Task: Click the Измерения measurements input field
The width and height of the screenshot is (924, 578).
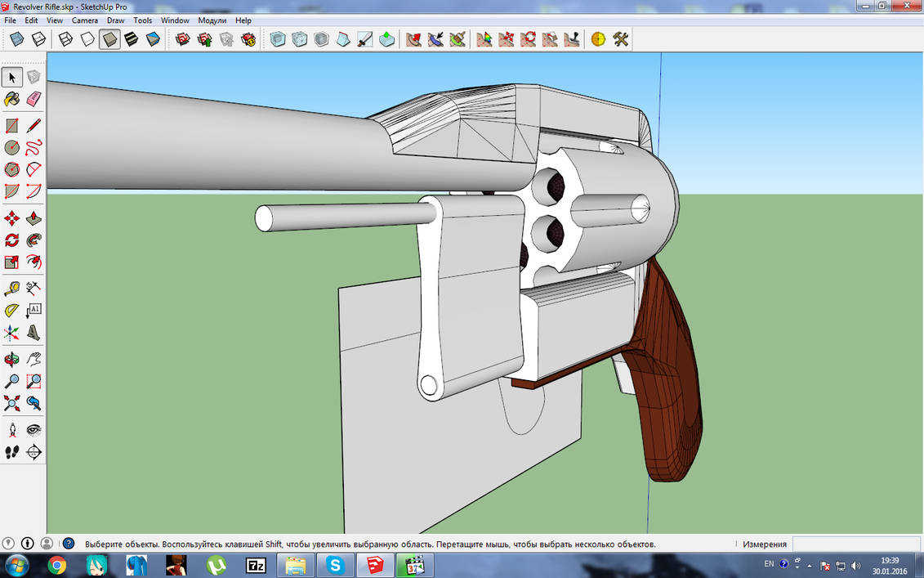Action: tap(854, 543)
